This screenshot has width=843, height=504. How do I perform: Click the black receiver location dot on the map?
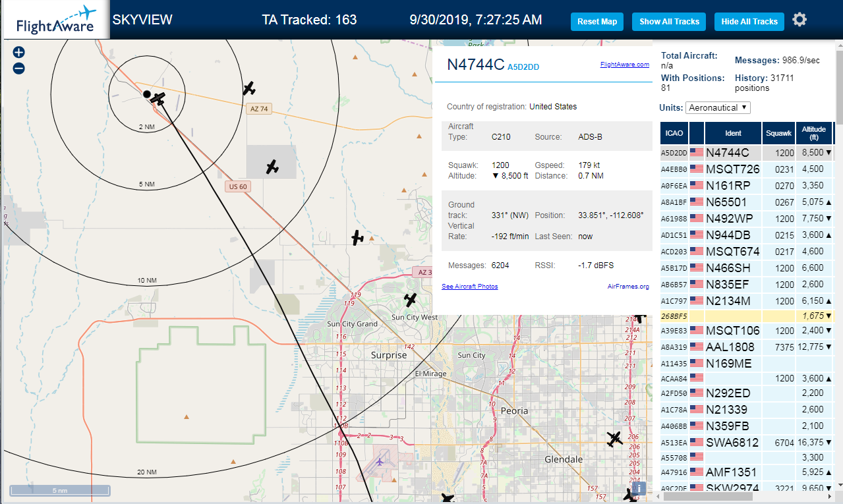[147, 94]
